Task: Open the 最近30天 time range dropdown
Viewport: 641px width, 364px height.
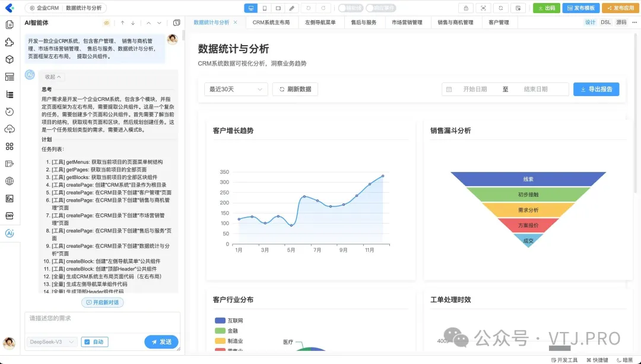Action: pos(236,89)
